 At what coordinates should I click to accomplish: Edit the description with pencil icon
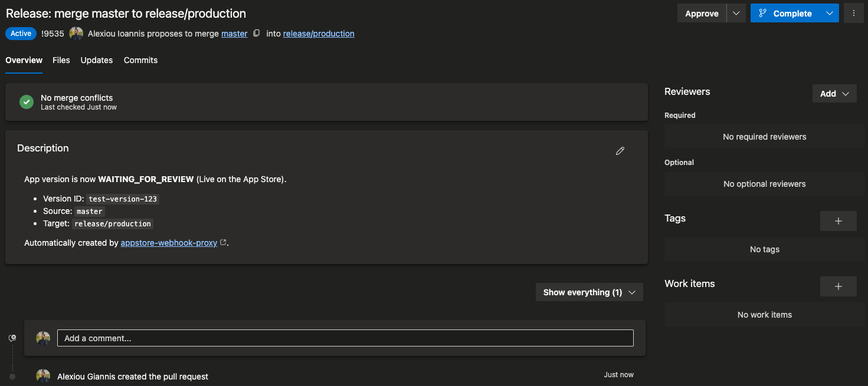click(620, 151)
